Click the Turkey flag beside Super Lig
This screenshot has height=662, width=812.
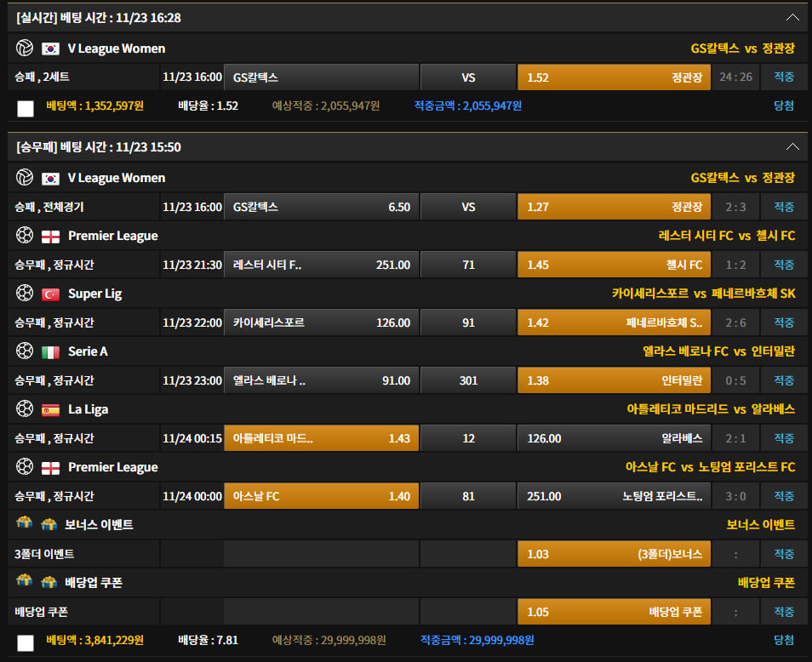(50, 294)
